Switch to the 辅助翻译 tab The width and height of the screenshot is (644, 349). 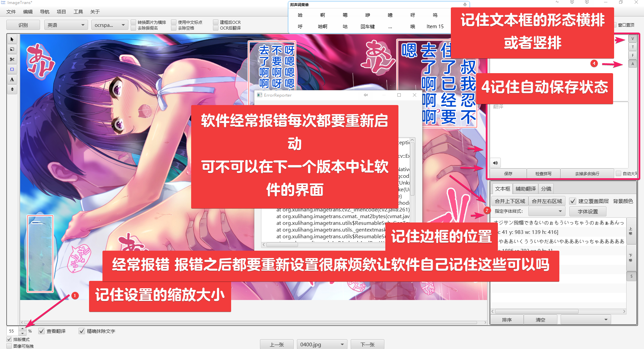(525, 189)
